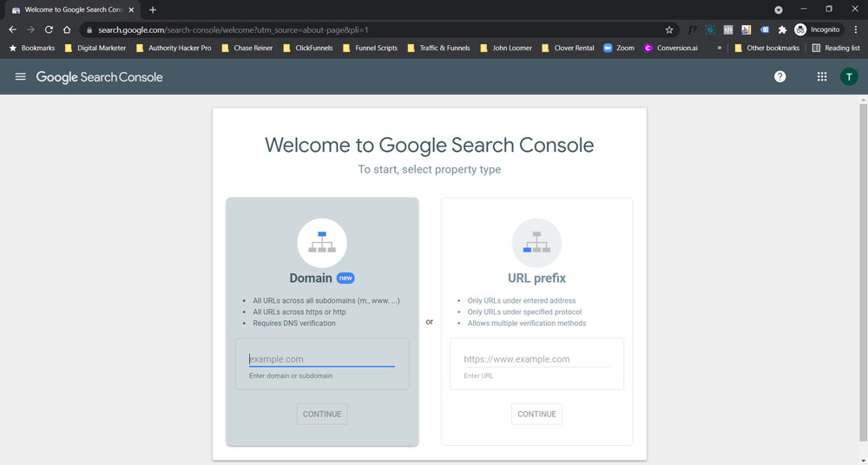The image size is (868, 465).
Task: Focus the example.com domain input field
Action: pyautogui.click(x=322, y=359)
